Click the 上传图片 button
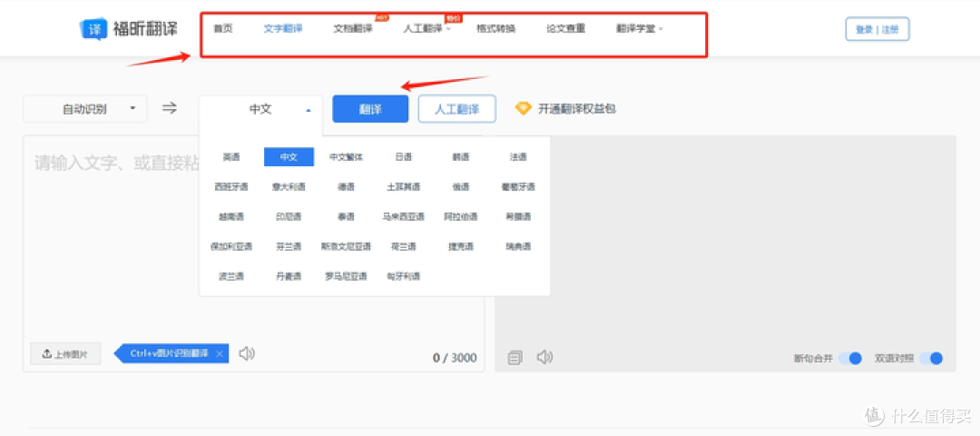 pyautogui.click(x=65, y=354)
